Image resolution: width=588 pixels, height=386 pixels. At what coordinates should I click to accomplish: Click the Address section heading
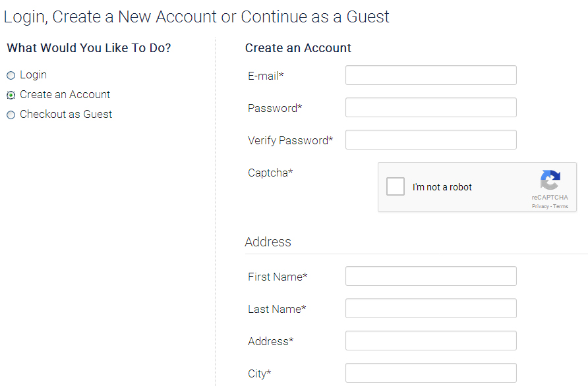pyautogui.click(x=268, y=242)
